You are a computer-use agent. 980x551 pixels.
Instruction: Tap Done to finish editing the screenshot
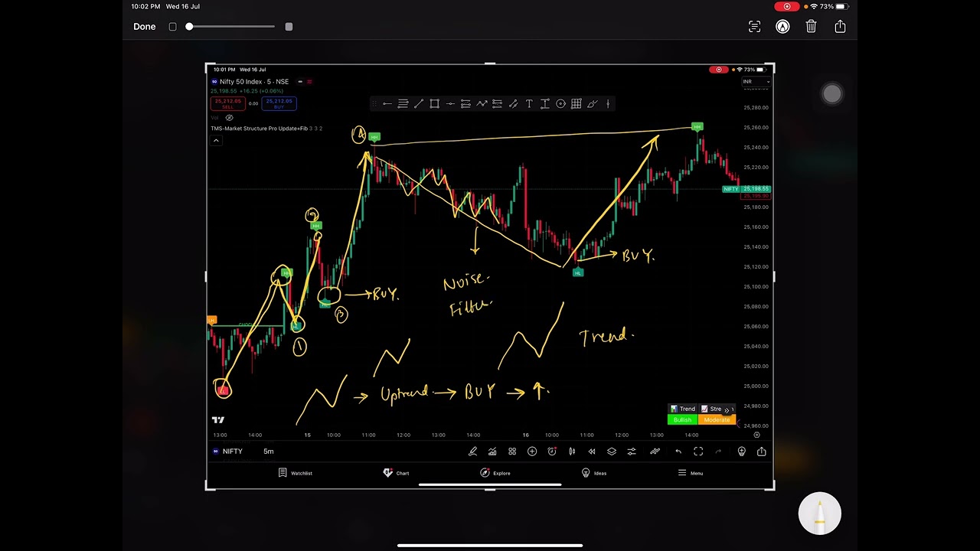click(144, 27)
